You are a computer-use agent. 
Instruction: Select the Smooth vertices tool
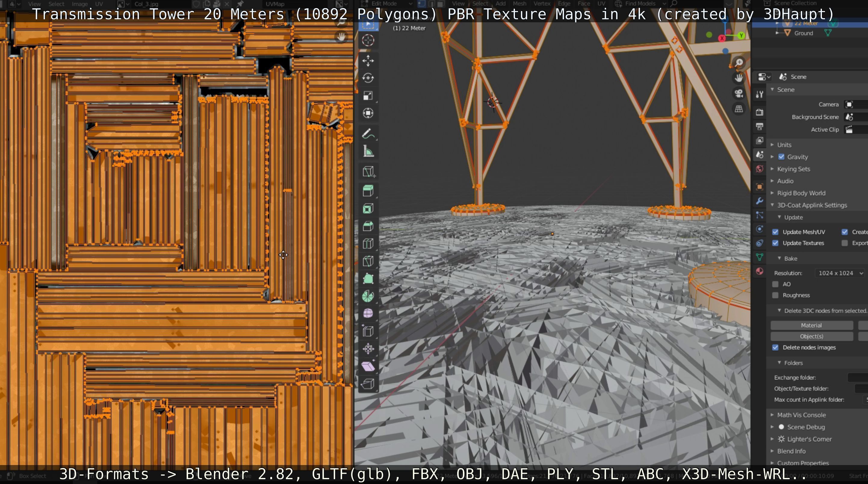(x=368, y=314)
